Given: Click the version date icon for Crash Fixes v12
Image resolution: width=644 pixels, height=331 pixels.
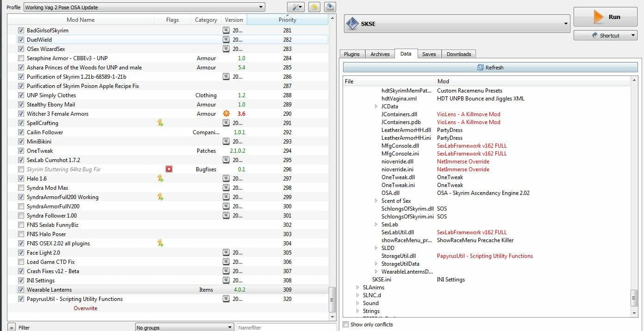Looking at the screenshot, I should 226,271.
